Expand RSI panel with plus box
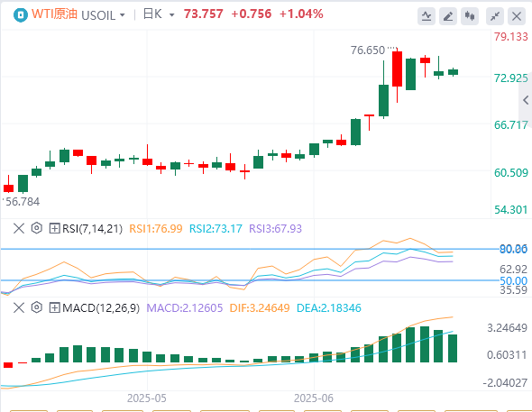 [54, 228]
